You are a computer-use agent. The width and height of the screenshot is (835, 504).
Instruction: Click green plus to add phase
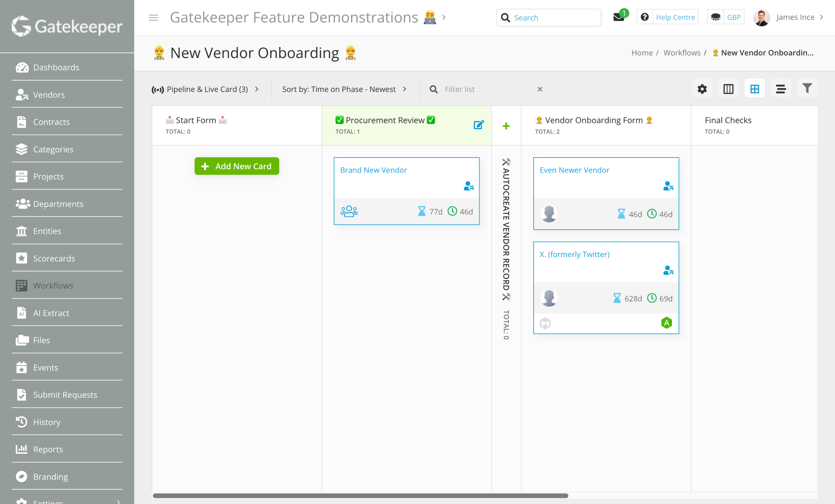click(x=506, y=126)
